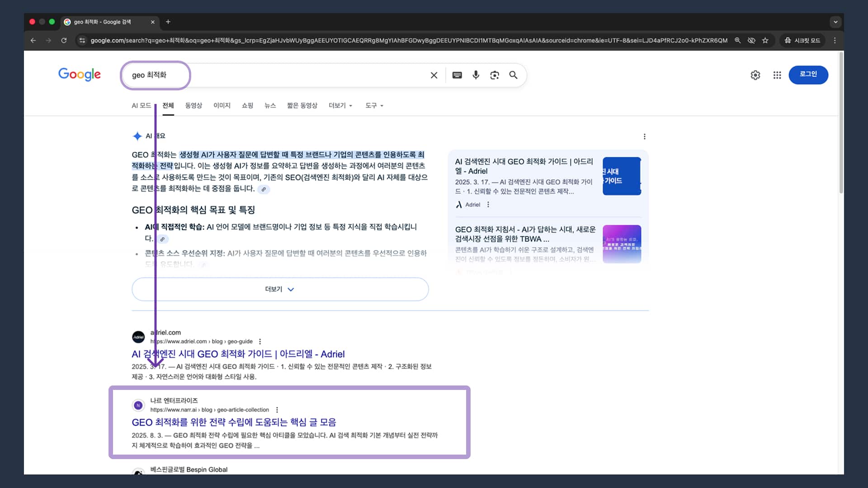
Task: Click the bookmark star in the address bar
Action: click(766, 40)
